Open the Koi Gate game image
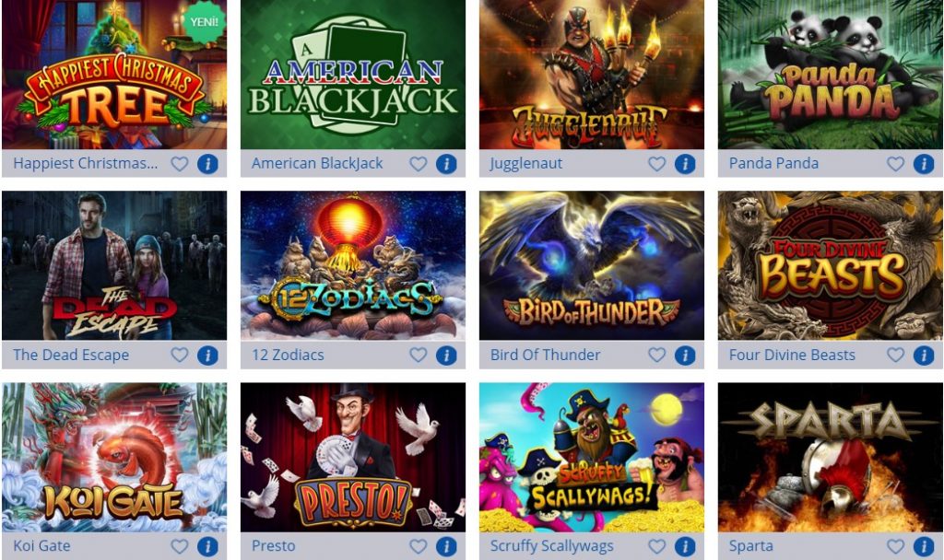This screenshot has width=944, height=560. coord(114,457)
